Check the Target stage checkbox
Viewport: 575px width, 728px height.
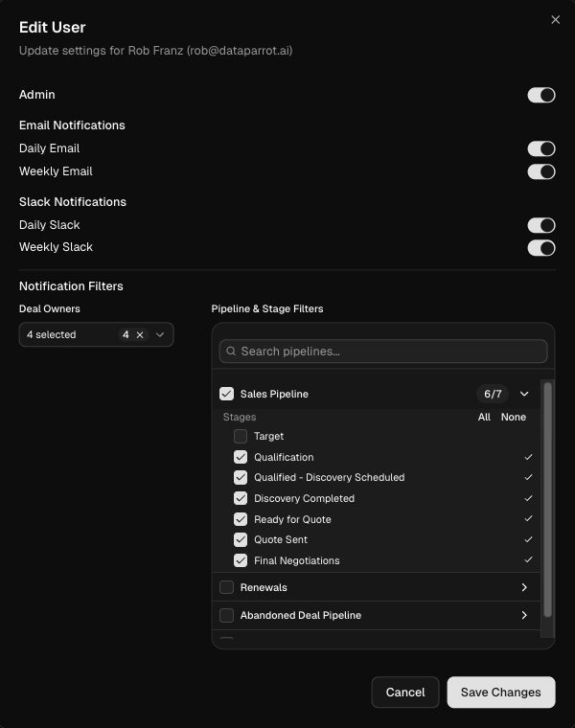pos(241,436)
